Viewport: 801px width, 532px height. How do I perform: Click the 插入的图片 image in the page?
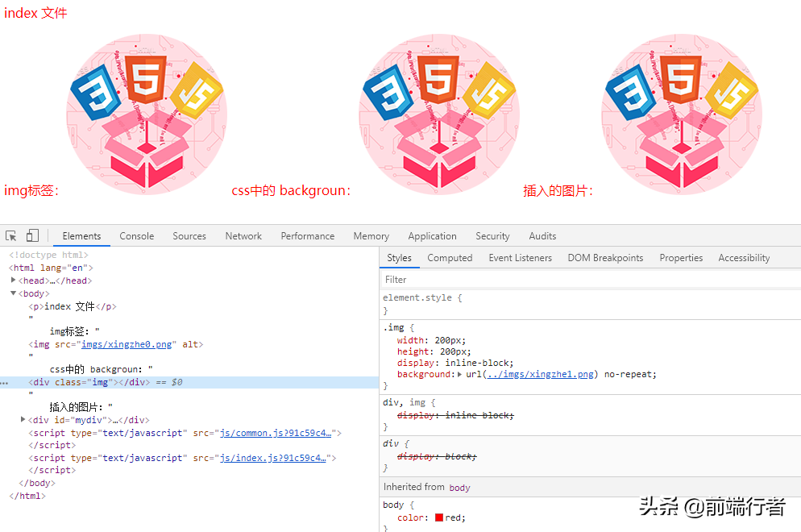tap(682, 114)
